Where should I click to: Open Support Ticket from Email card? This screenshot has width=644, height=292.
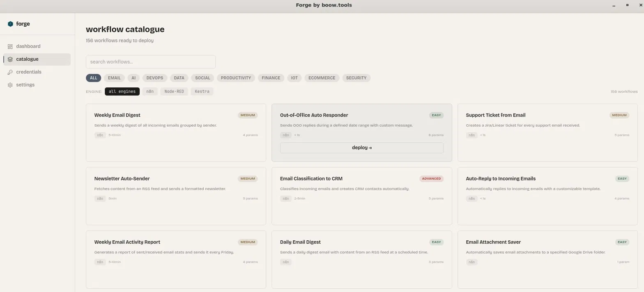pyautogui.click(x=547, y=133)
